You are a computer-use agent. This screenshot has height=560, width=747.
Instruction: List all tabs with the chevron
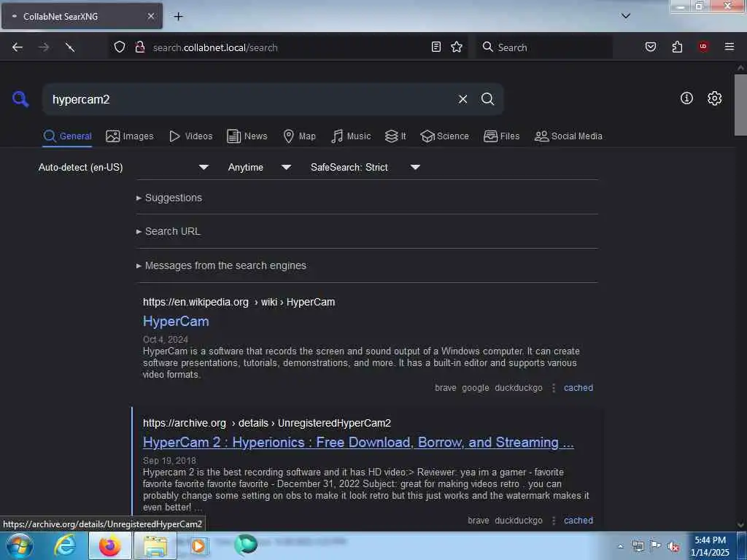(x=626, y=16)
